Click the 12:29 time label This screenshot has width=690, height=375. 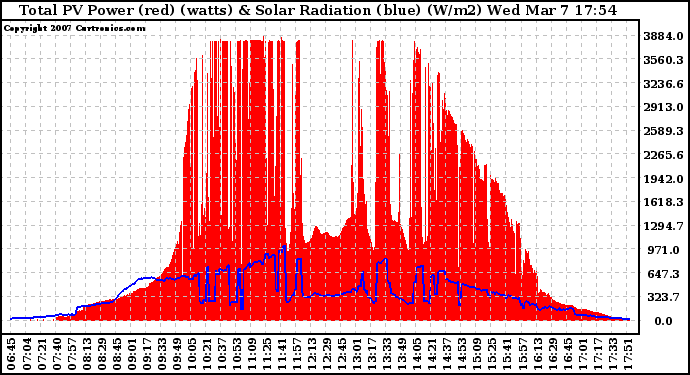pyautogui.click(x=327, y=354)
